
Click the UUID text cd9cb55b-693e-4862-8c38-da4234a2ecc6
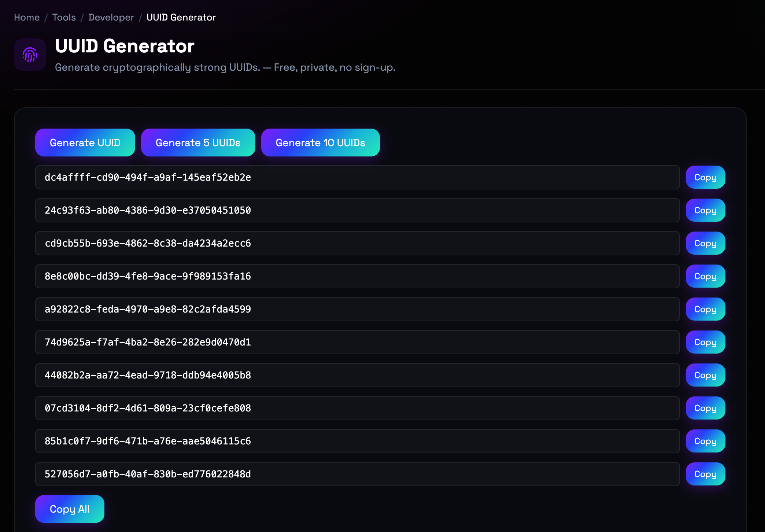[x=148, y=243]
